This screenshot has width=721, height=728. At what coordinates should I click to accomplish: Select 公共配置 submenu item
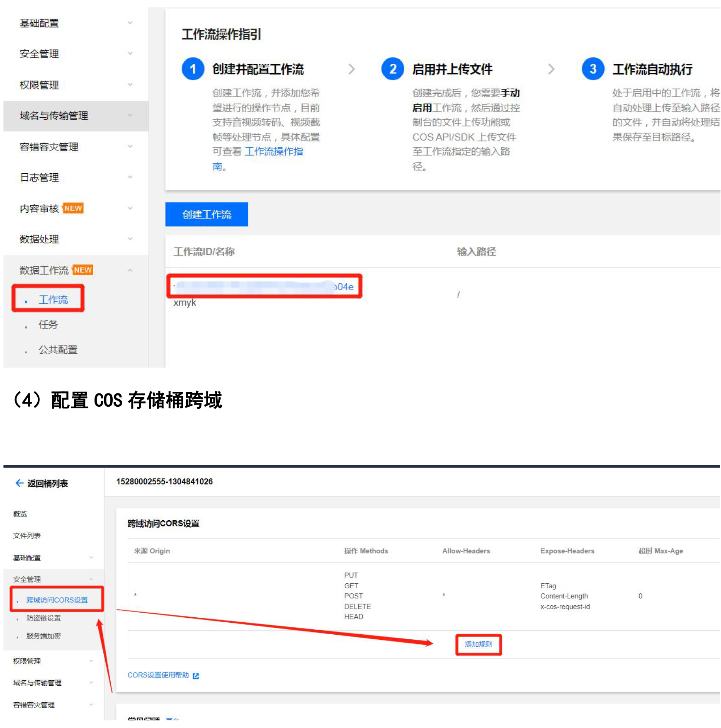58,350
